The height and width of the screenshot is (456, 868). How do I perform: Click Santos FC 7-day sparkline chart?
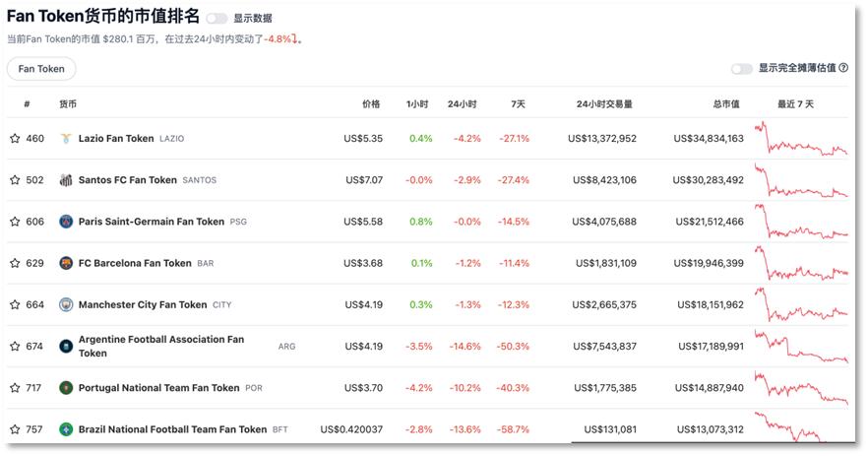[801, 180]
